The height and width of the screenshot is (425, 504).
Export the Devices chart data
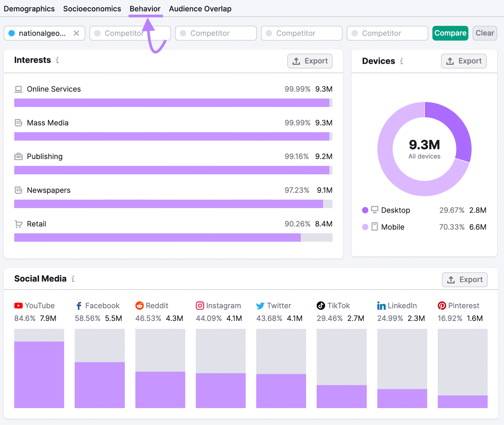(463, 61)
